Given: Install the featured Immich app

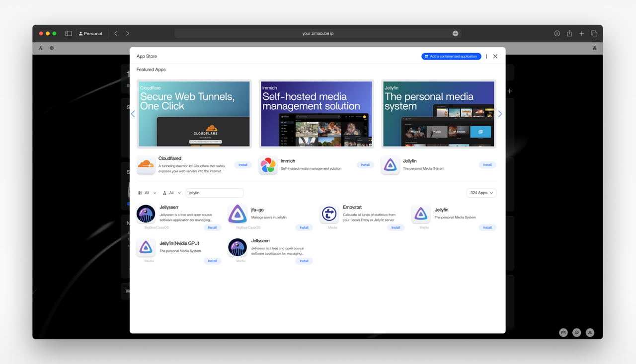Looking at the screenshot, I should coord(365,165).
